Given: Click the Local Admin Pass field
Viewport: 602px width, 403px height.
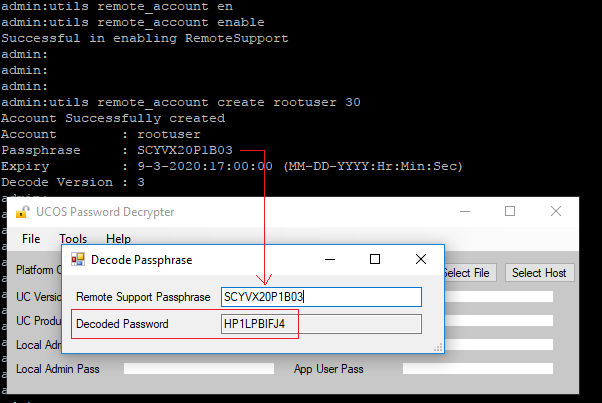Looking at the screenshot, I should click(x=199, y=368).
